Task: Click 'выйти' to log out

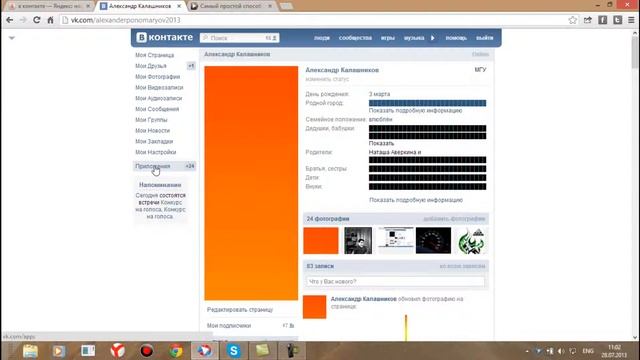Action: point(484,38)
